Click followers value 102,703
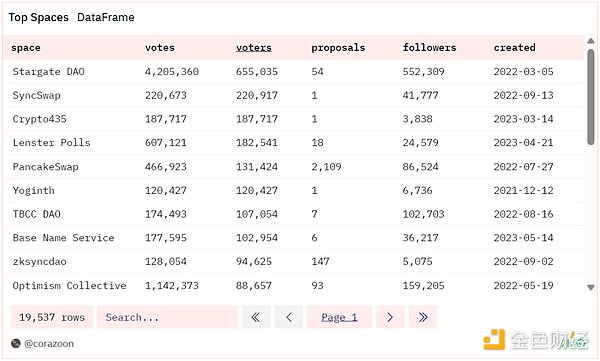The height and width of the screenshot is (361, 600). pos(423,214)
